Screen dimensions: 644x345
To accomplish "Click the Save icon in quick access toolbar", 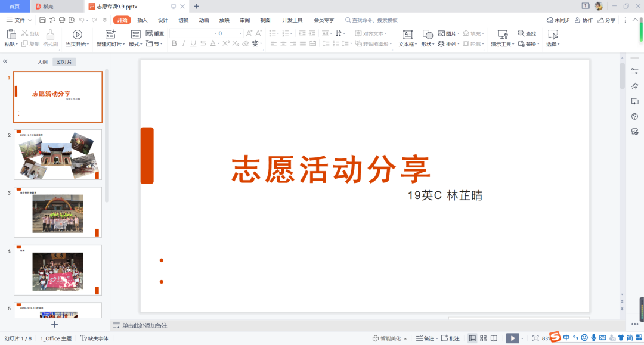I will (43, 20).
